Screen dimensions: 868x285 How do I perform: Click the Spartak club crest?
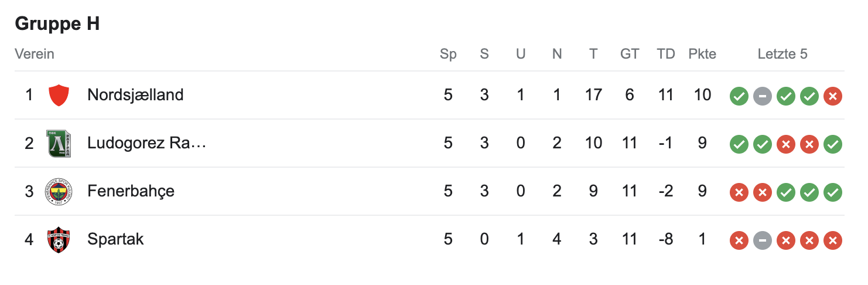tap(59, 239)
